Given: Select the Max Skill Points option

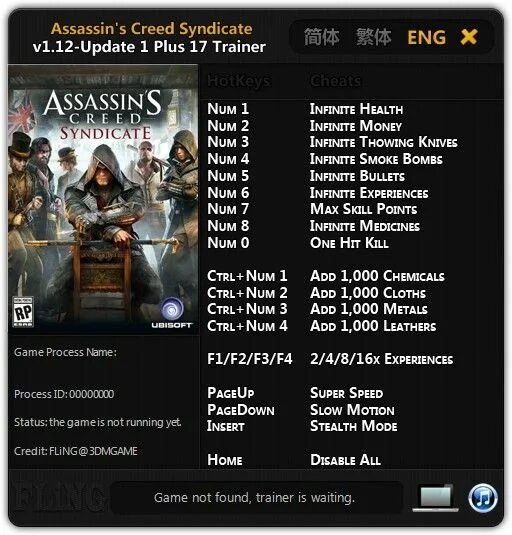Looking at the screenshot, I should [x=364, y=209].
